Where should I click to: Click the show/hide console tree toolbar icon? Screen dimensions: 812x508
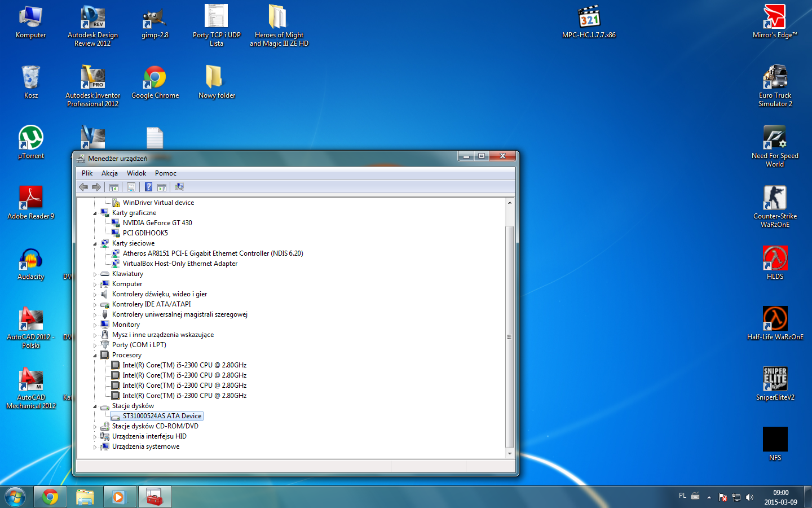coord(114,187)
